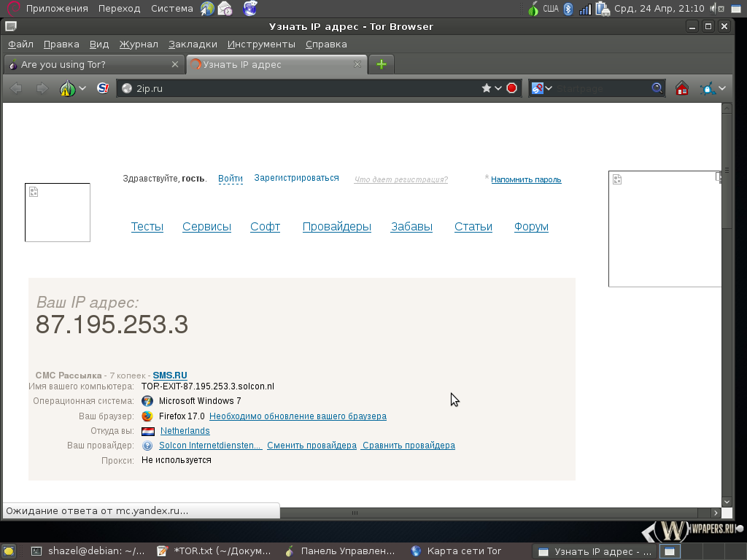The image size is (747, 560).
Task: Open the Torbutton dropdown arrow
Action: tap(82, 88)
